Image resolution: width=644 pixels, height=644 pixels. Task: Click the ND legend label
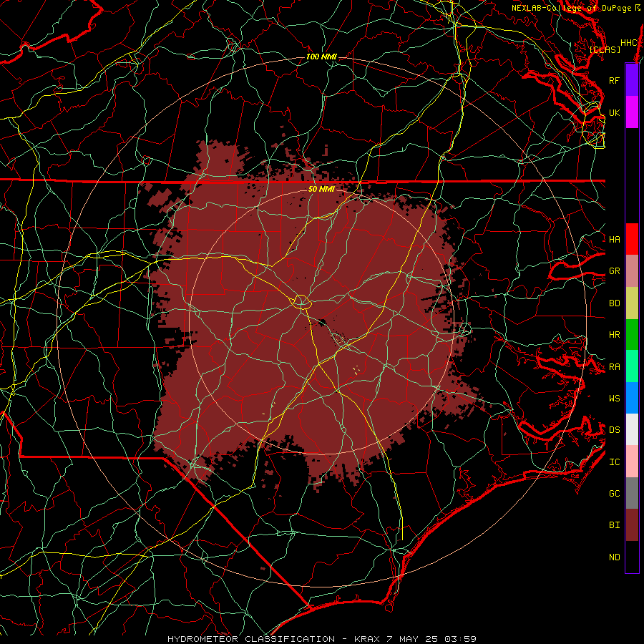[615, 557]
